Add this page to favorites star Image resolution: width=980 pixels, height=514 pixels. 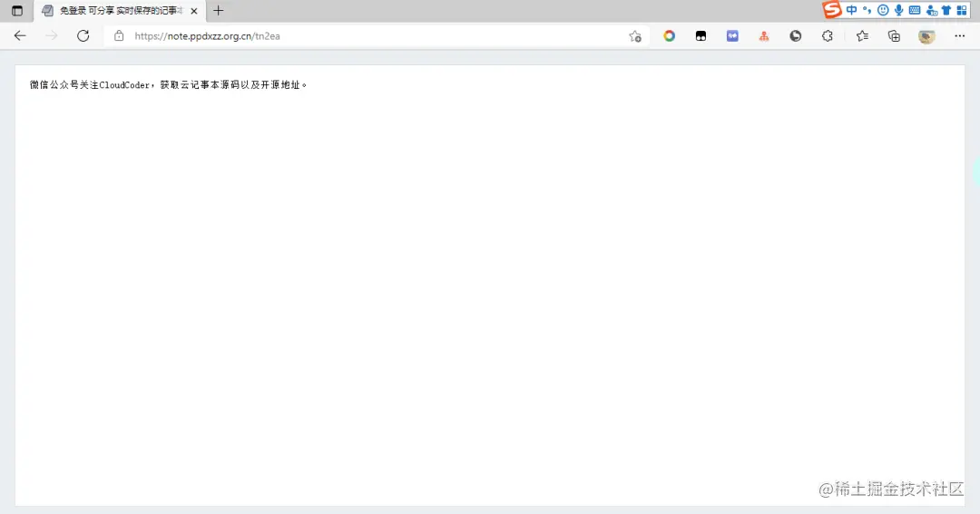(x=635, y=36)
